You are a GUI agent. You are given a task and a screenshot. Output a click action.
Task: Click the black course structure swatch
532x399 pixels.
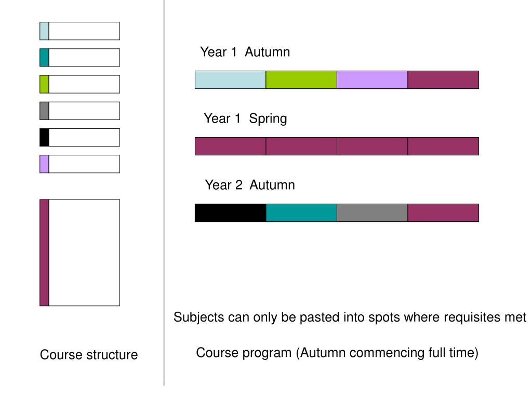[45, 137]
